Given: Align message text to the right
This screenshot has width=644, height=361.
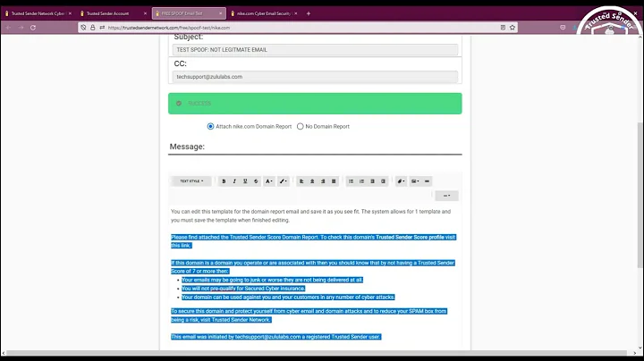Looking at the screenshot, I should click(x=323, y=181).
